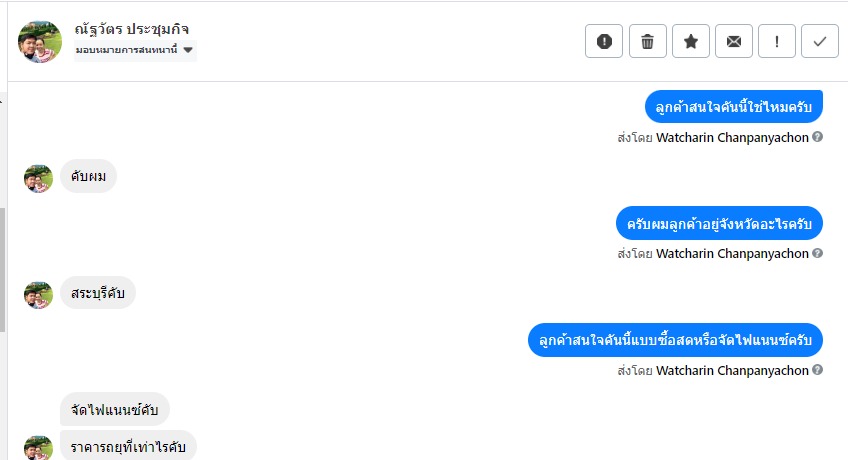The image size is (848, 460).
Task: Mark conversation as spam with octagon icon
Action: (604, 41)
